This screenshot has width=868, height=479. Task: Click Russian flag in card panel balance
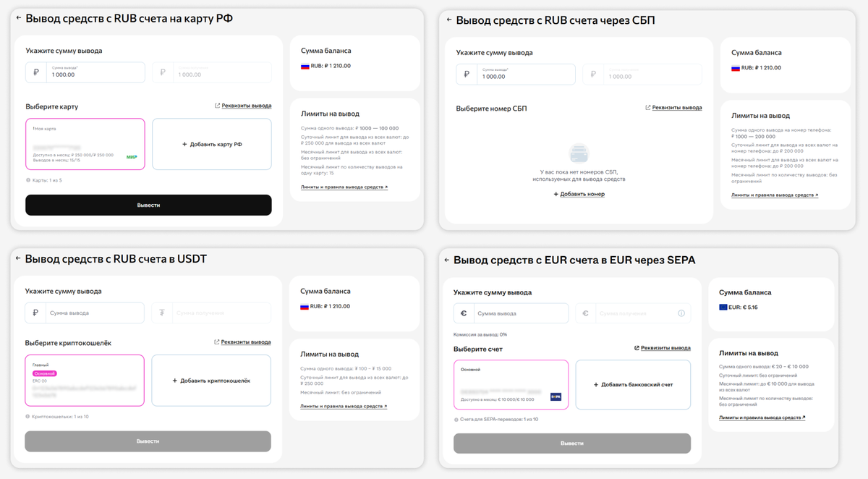pyautogui.click(x=305, y=66)
